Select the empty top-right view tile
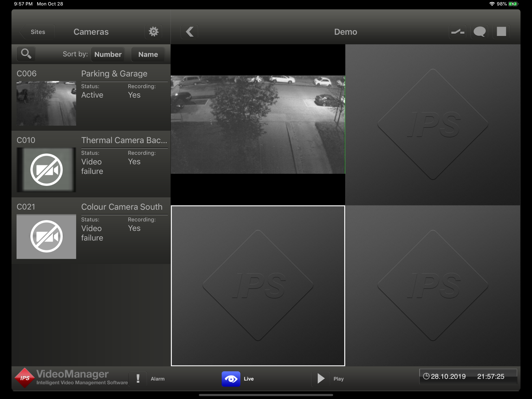This screenshot has height=399, width=532. tap(433, 125)
